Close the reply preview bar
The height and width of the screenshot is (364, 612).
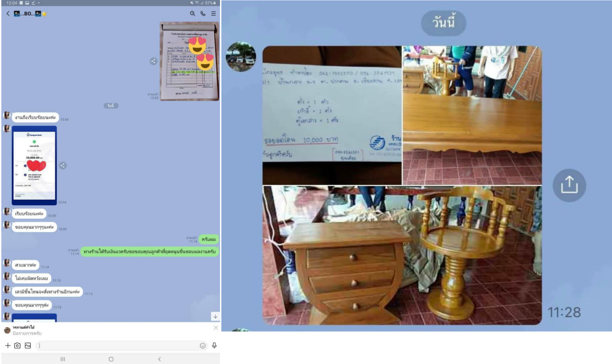click(x=216, y=328)
